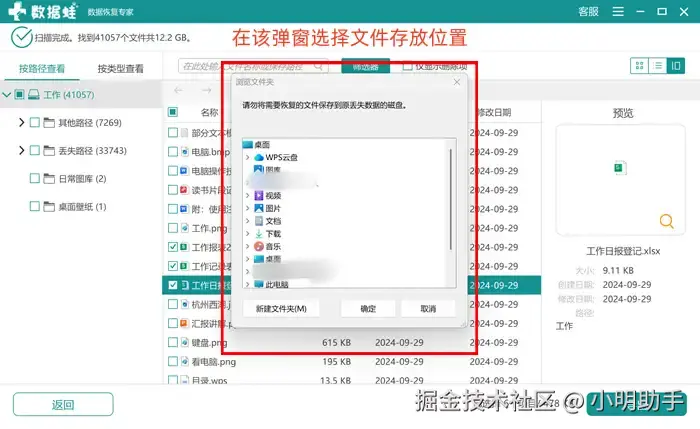Expand WPS云盘 in folder dialog
Viewport: 700px width, 429px height.
tap(247, 157)
